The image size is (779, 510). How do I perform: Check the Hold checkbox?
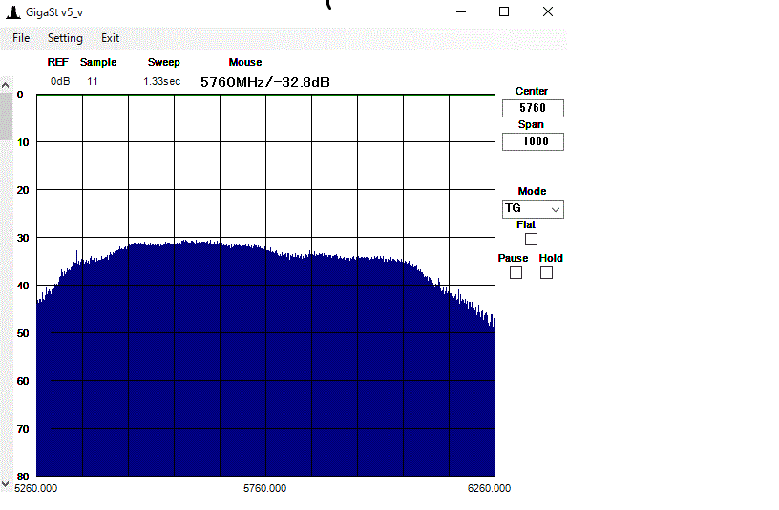tap(546, 273)
